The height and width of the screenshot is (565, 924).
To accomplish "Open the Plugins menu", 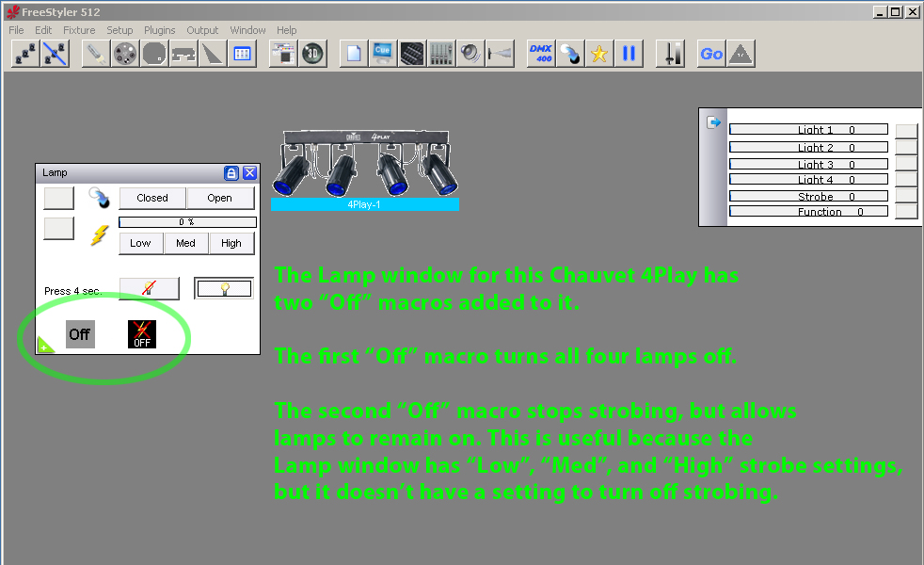I will (x=160, y=30).
